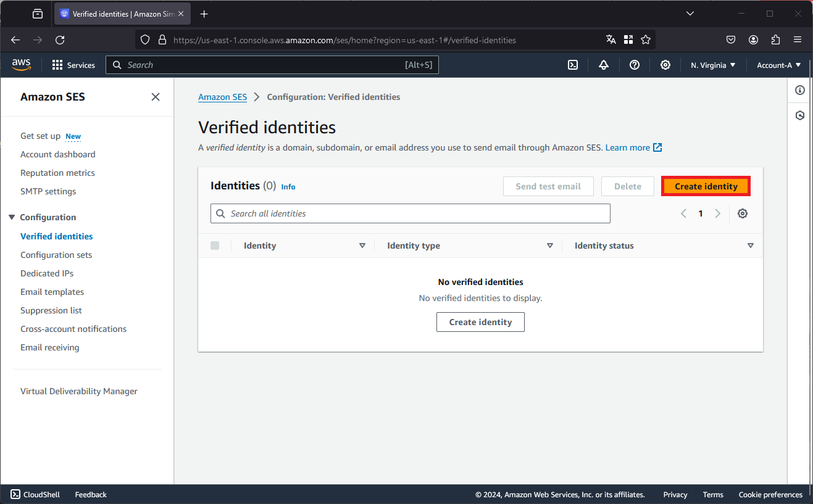Screen dimensions: 813x504
Task: Sort by the Identity column arrow
Action: coord(362,246)
